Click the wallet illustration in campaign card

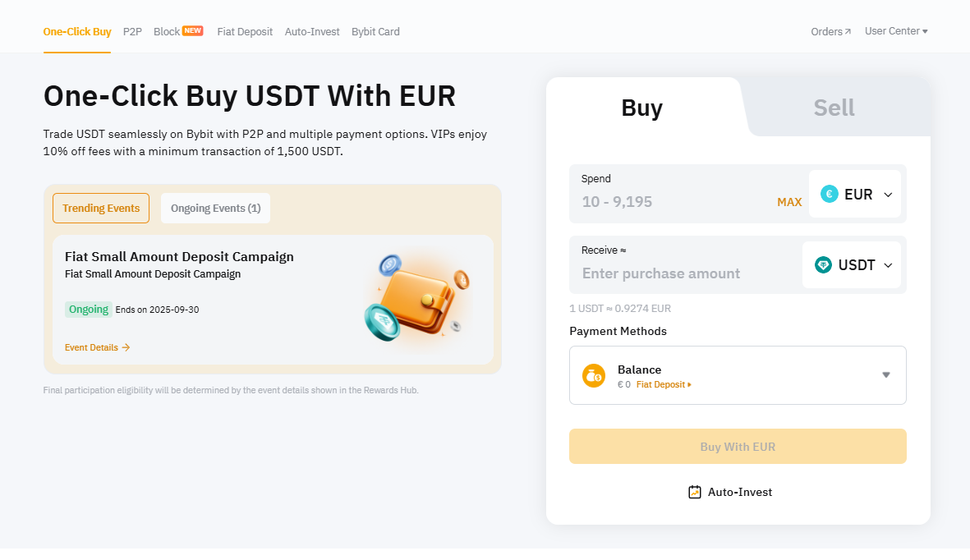pyautogui.click(x=417, y=298)
